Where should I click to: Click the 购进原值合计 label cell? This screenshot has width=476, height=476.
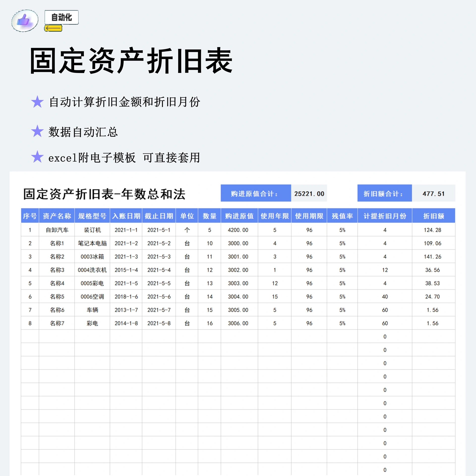[x=256, y=193]
